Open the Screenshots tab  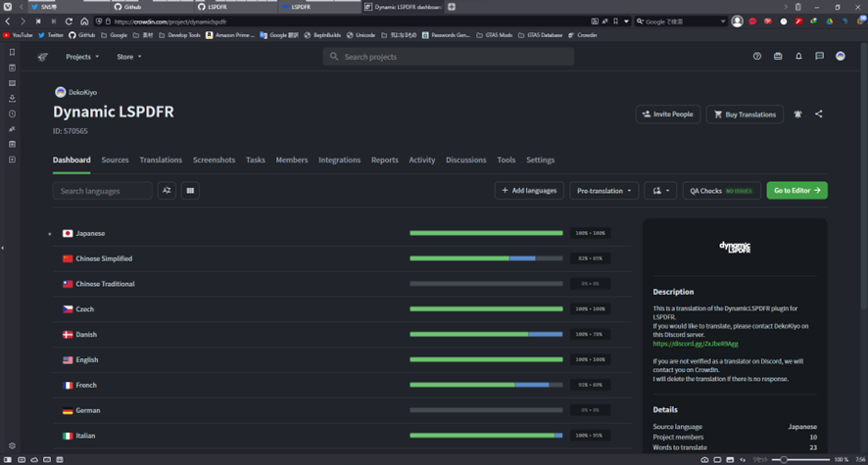(214, 160)
